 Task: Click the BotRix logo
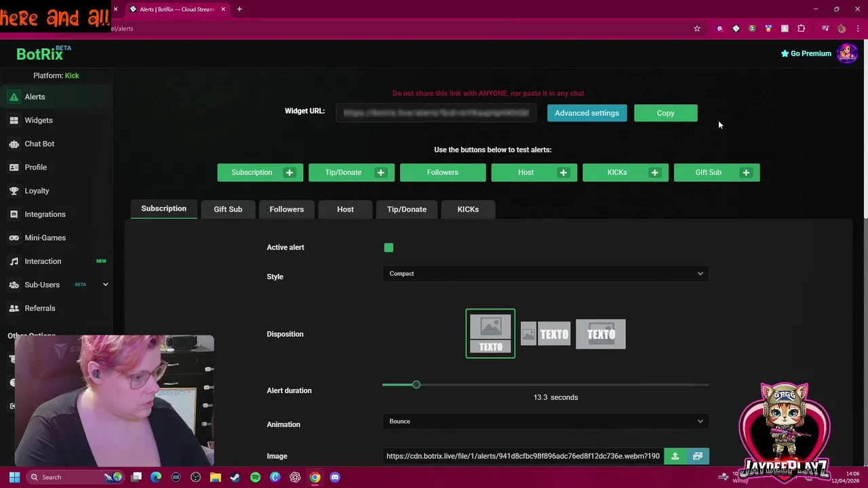[43, 54]
